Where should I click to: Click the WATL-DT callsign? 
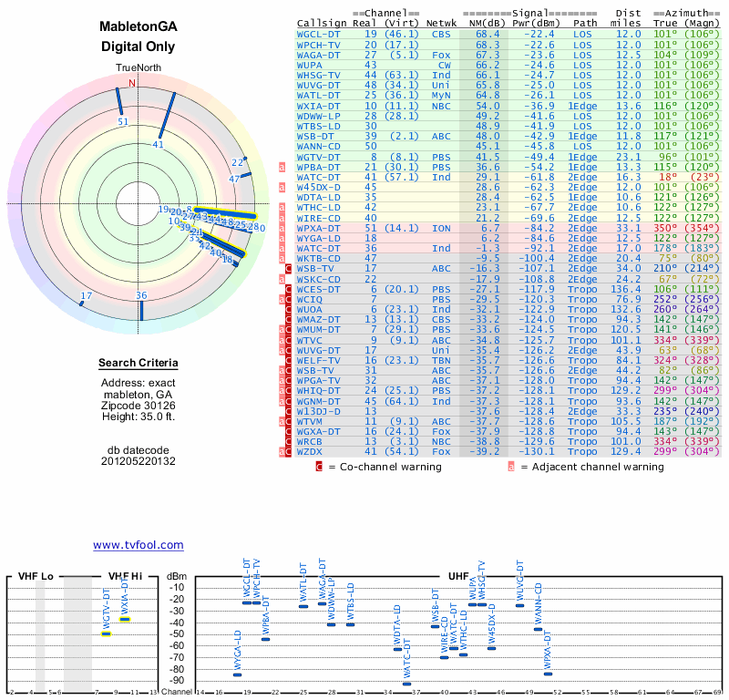318,96
